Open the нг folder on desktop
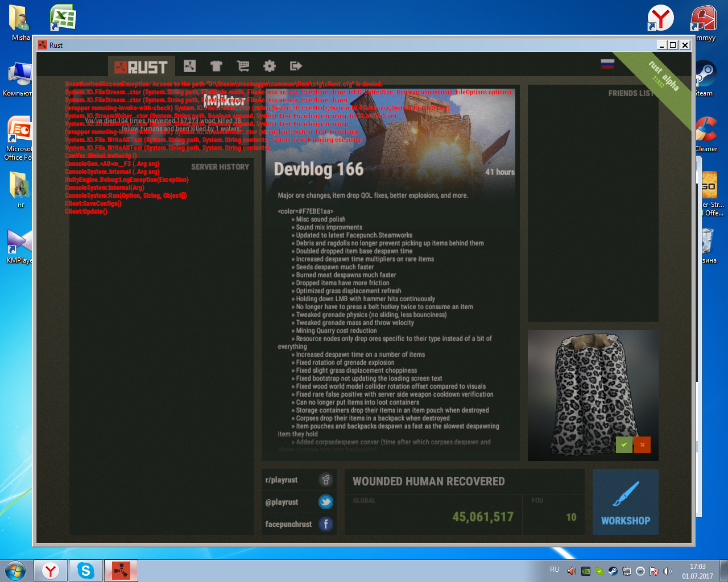This screenshot has height=582, width=728. [x=20, y=190]
